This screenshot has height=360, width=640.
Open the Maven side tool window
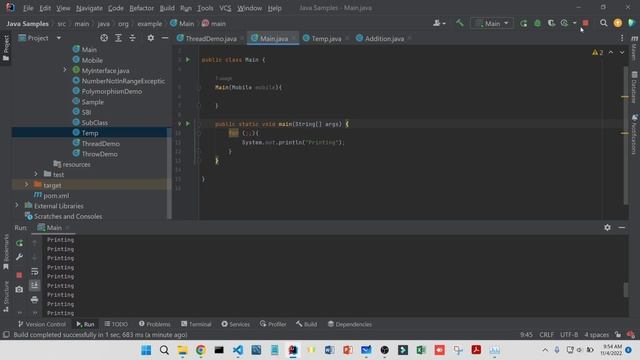pos(634,48)
